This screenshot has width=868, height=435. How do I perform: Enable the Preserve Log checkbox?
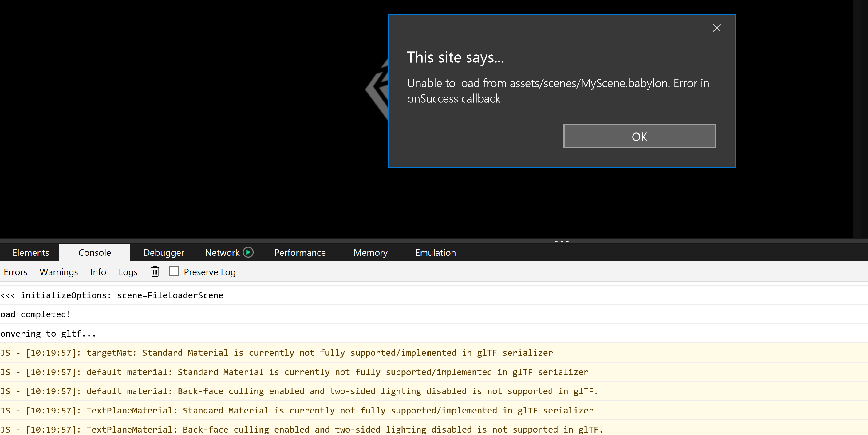point(174,271)
